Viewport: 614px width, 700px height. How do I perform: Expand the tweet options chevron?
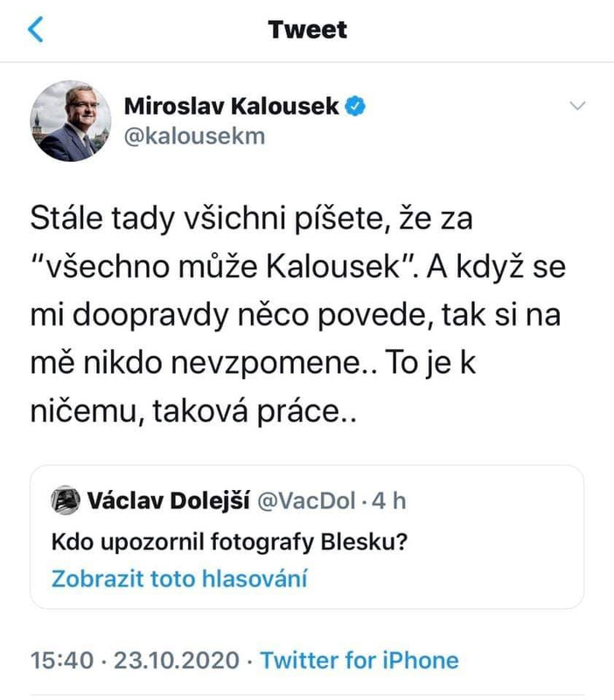578,106
